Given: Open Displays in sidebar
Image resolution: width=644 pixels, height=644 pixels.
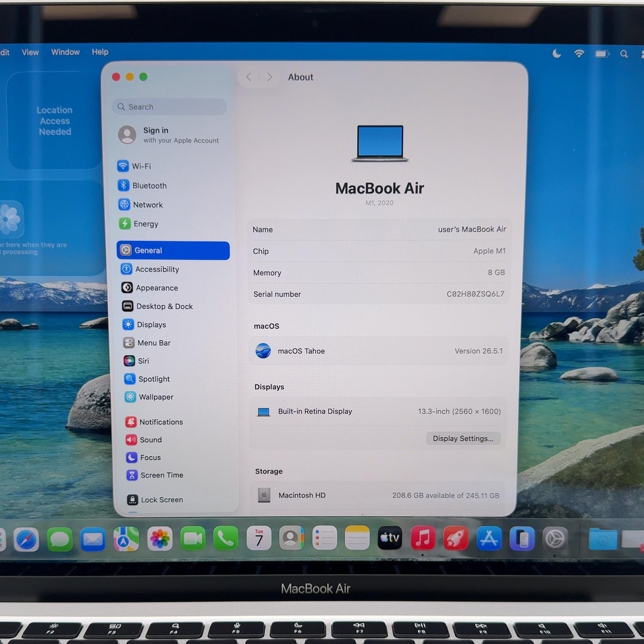Looking at the screenshot, I should [x=144, y=325].
